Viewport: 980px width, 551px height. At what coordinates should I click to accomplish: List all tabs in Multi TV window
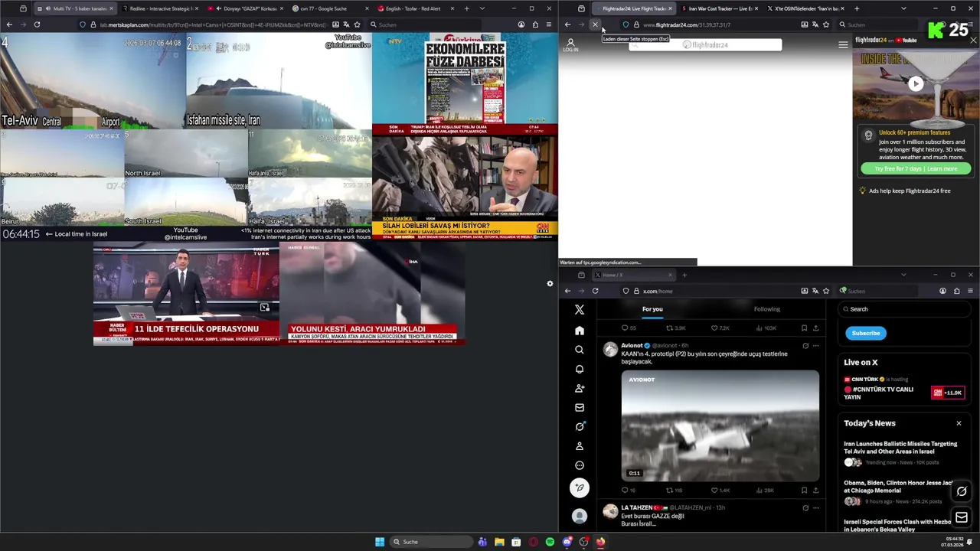pyautogui.click(x=482, y=8)
